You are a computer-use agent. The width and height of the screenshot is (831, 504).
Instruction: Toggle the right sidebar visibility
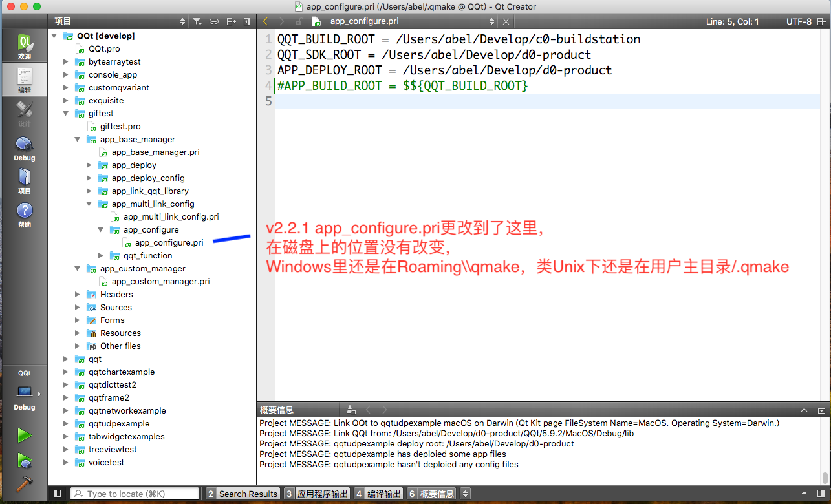click(821, 494)
